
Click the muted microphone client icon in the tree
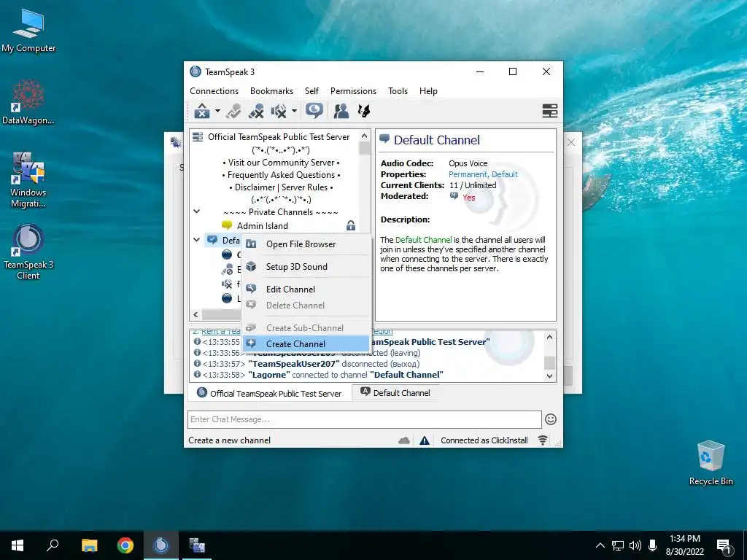click(228, 270)
